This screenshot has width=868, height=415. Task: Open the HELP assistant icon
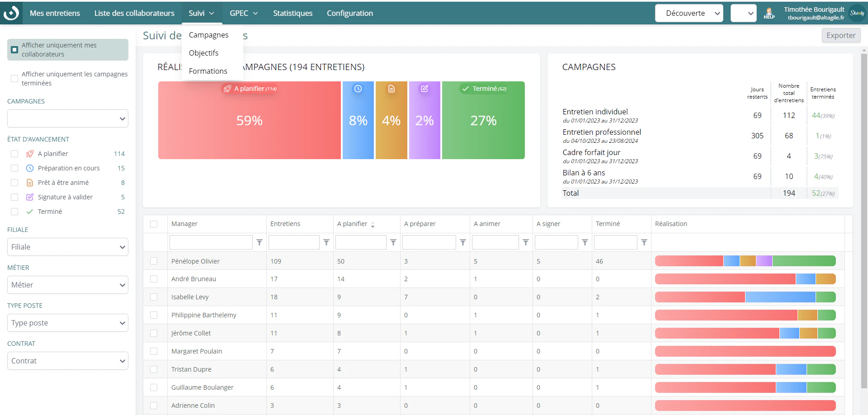(769, 13)
